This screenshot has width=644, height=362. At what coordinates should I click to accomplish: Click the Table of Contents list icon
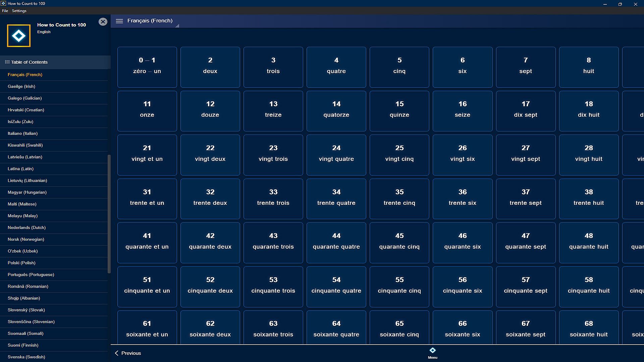click(7, 62)
